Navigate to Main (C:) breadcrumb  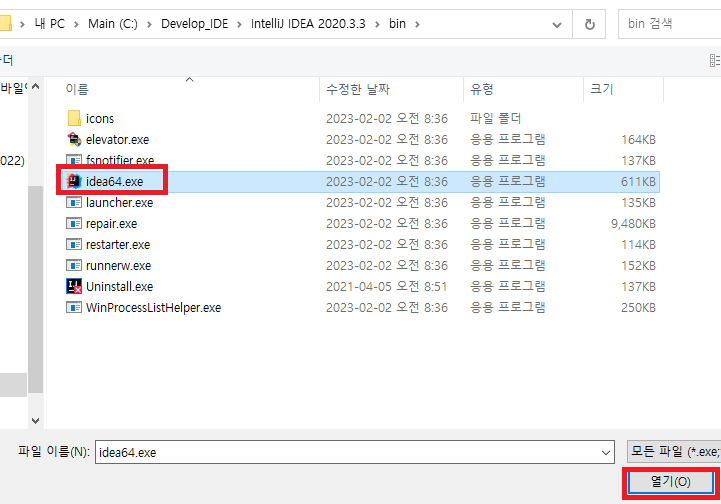[x=113, y=23]
